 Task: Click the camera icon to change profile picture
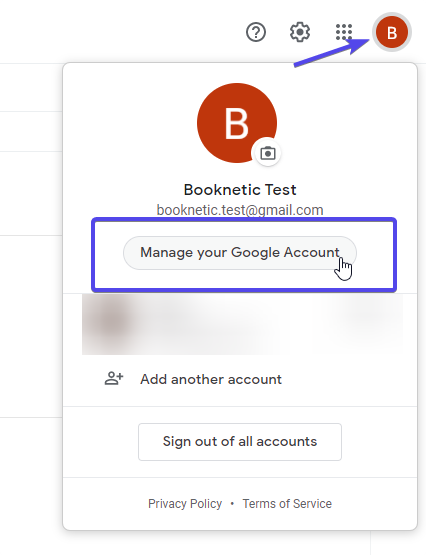click(x=268, y=153)
